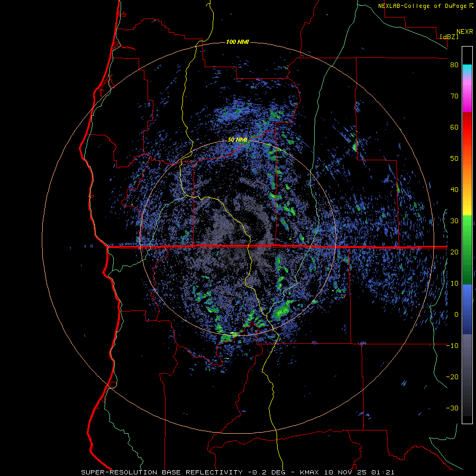Click the -20 dBZ scale value
Screen dimensions: 476x476
452,377
